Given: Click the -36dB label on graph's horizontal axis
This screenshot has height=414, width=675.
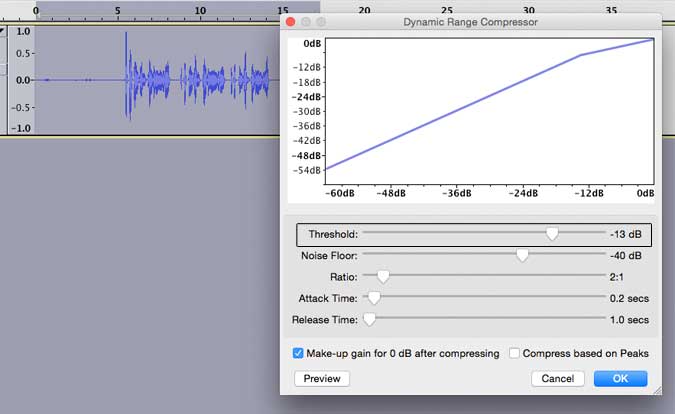Looking at the screenshot, I should click(x=457, y=193).
